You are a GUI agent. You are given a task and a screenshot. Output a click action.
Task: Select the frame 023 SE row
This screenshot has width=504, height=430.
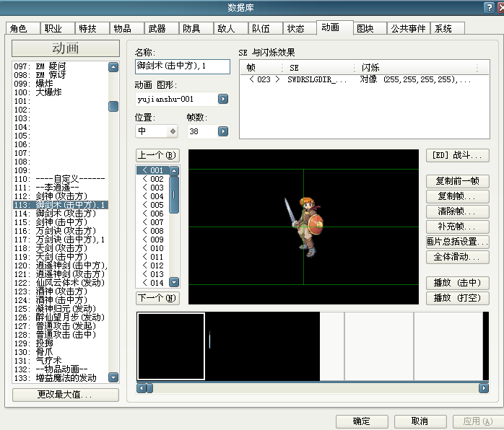(365, 79)
